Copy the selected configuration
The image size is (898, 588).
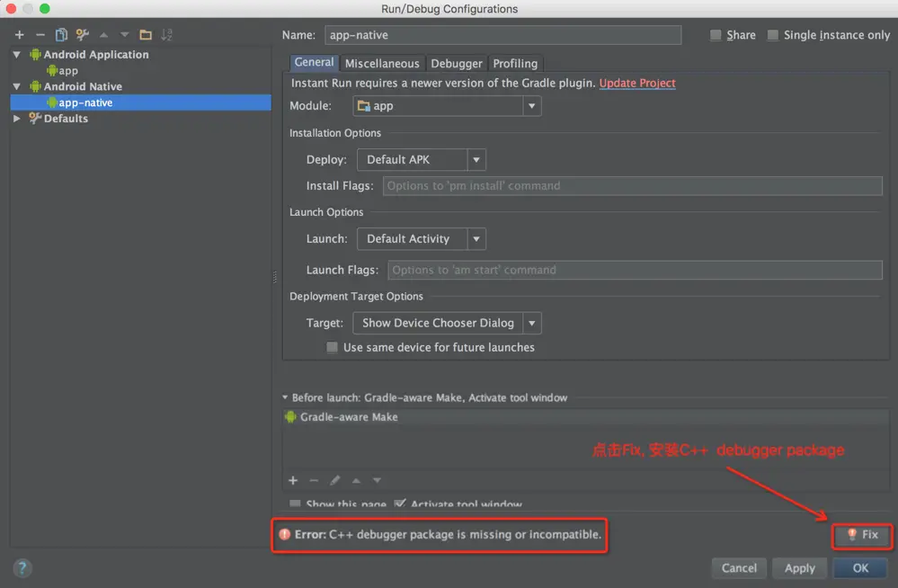[61, 35]
